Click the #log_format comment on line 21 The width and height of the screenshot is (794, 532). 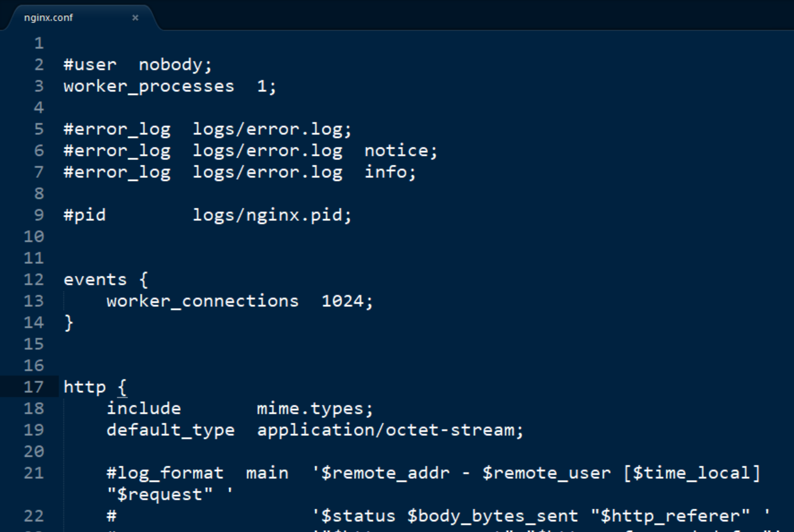pos(165,473)
